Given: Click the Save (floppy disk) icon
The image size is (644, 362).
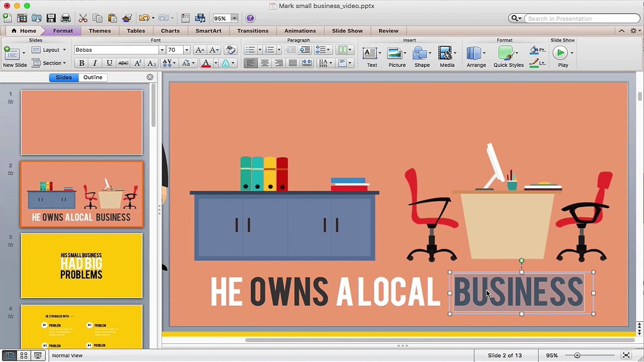Looking at the screenshot, I should click(51, 19).
